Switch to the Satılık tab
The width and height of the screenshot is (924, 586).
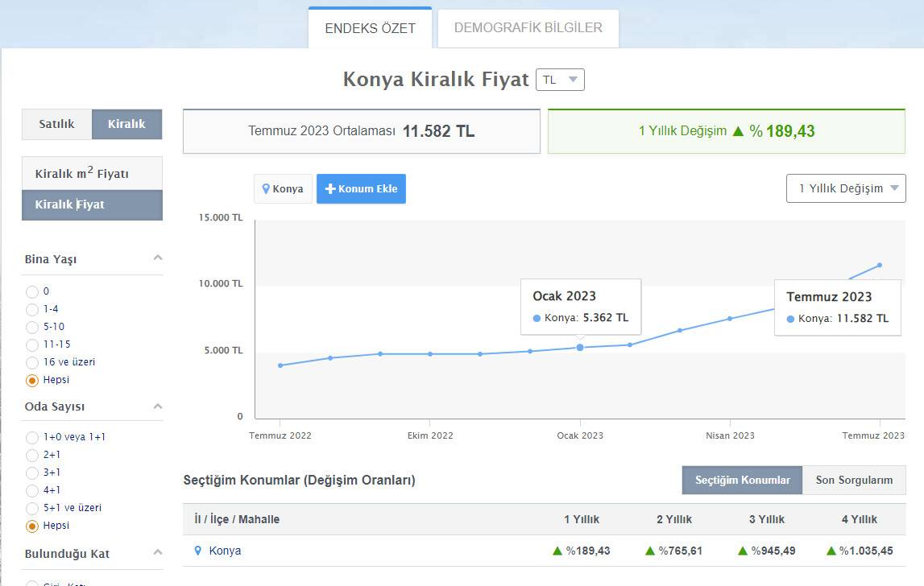click(56, 124)
